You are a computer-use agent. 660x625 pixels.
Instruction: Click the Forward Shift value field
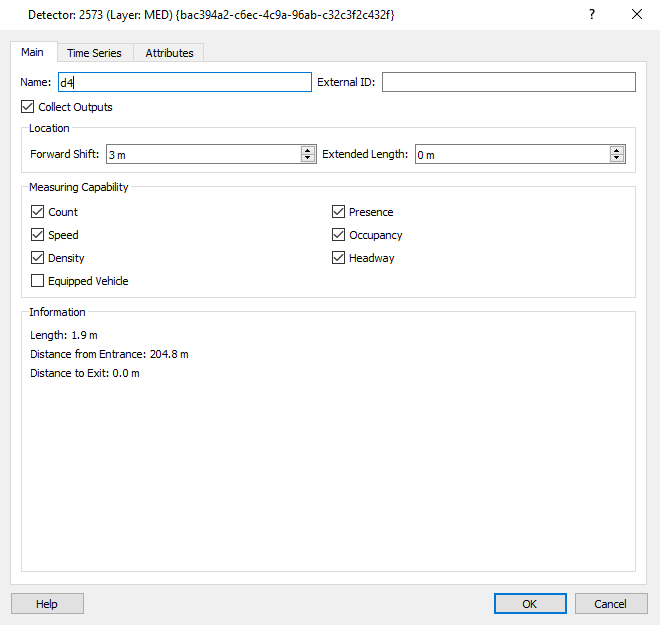click(x=204, y=154)
